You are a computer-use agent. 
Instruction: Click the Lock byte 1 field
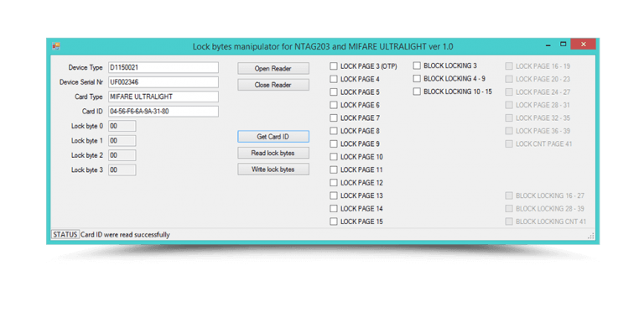coord(122,141)
